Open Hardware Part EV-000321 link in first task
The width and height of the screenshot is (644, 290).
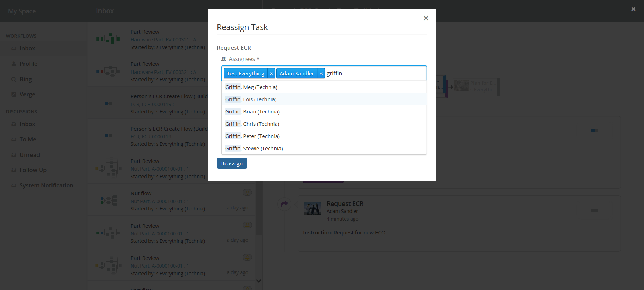(163, 40)
